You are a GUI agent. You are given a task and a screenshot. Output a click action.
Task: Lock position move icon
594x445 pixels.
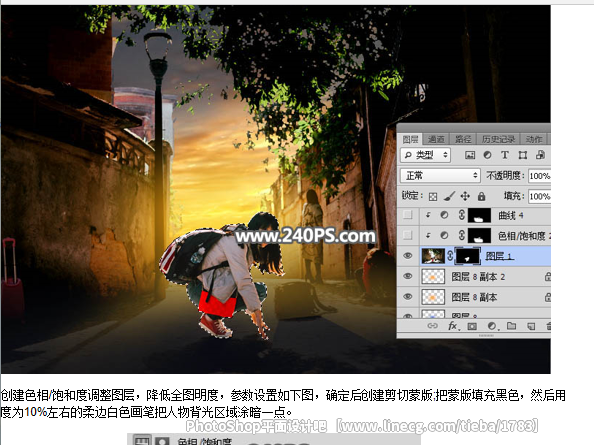pos(465,196)
